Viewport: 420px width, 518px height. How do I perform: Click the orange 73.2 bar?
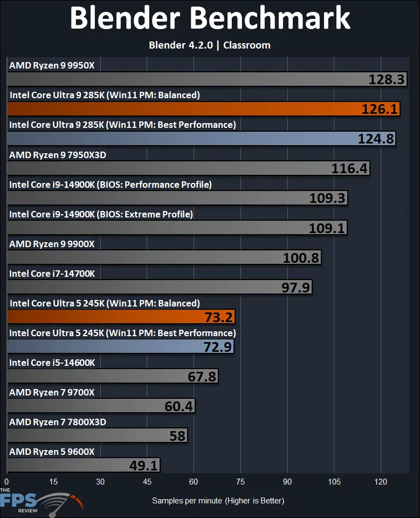click(121, 317)
